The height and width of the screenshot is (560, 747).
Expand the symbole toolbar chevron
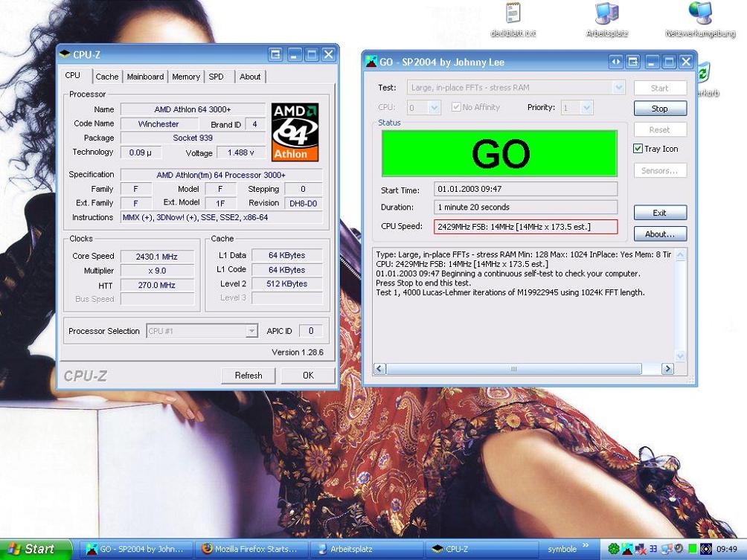pos(586,545)
